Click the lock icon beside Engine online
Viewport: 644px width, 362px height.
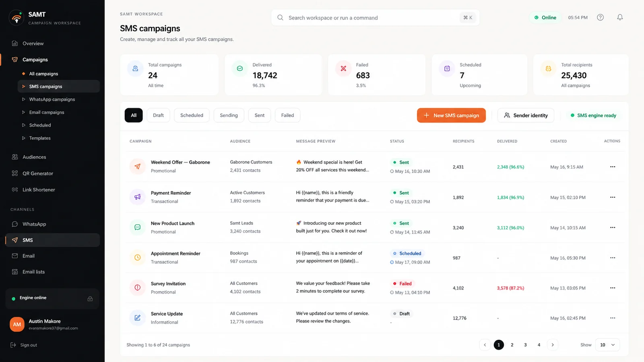[x=90, y=298]
